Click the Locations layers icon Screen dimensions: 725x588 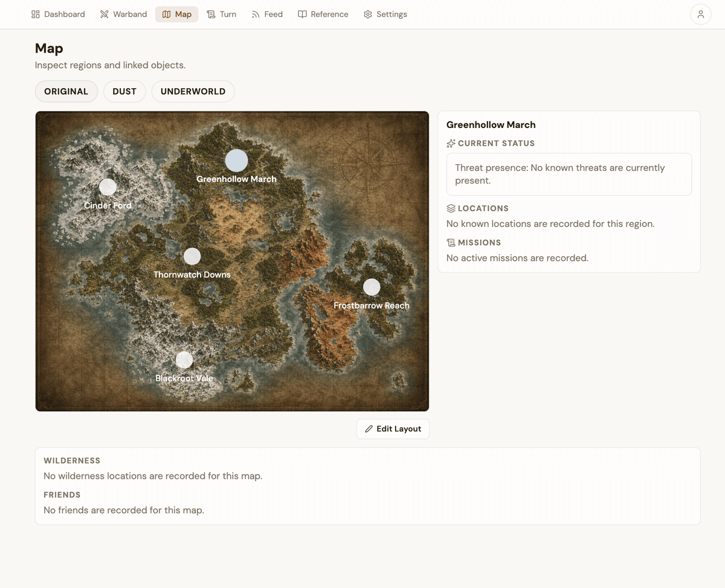point(451,208)
